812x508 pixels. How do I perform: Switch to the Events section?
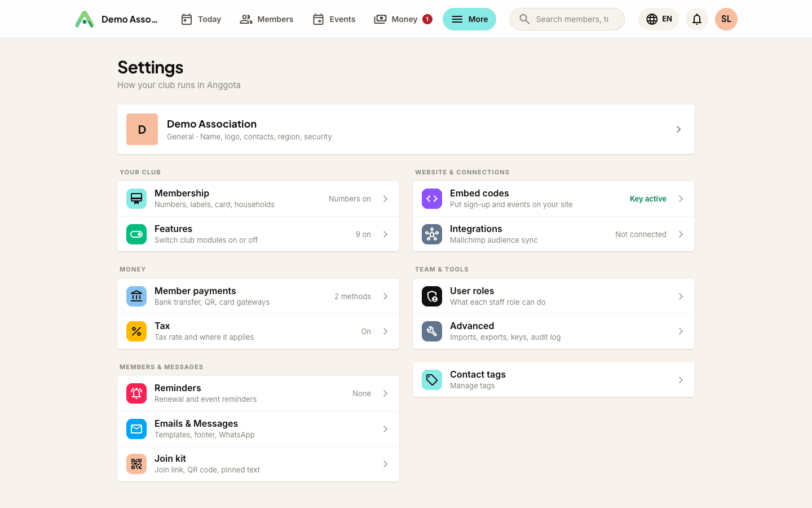coord(334,19)
